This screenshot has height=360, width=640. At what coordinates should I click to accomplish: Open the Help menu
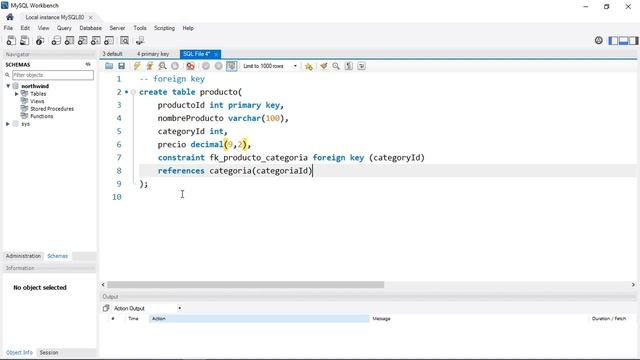[x=188, y=28]
